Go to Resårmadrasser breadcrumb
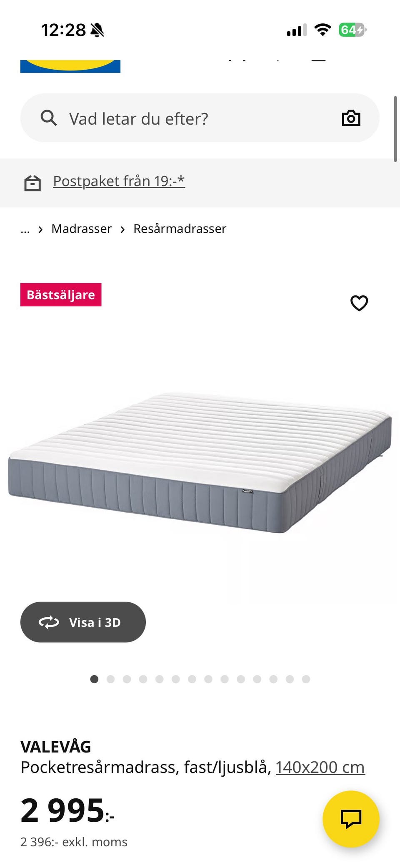The height and width of the screenshot is (868, 400). (180, 229)
